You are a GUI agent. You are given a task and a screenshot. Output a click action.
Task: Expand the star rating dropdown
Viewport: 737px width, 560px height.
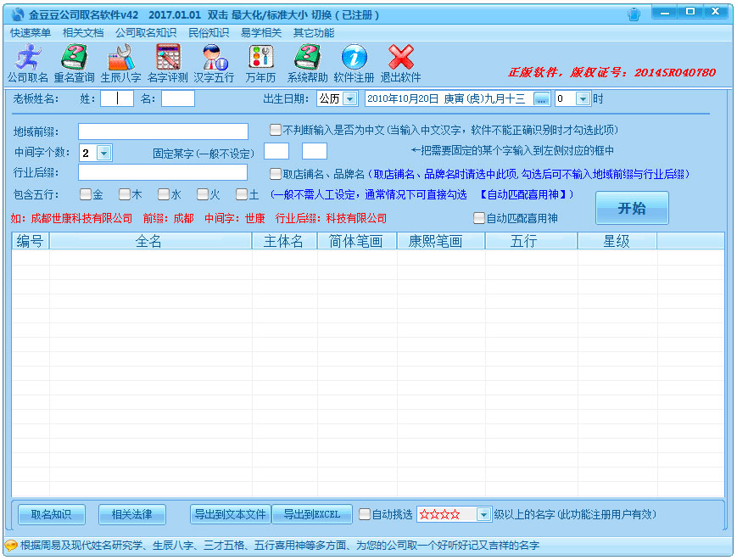[x=483, y=514]
